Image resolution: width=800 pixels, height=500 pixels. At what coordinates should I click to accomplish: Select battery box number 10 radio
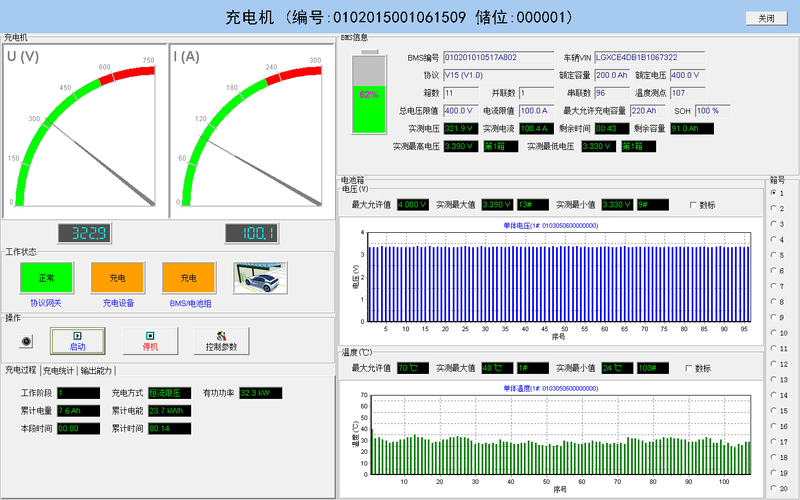click(773, 333)
